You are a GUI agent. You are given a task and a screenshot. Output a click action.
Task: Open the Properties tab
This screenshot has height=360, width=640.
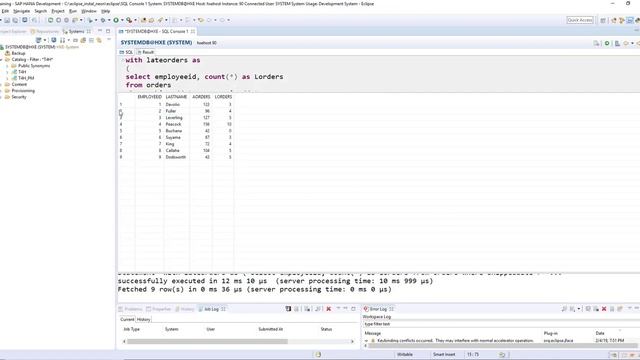(159, 309)
